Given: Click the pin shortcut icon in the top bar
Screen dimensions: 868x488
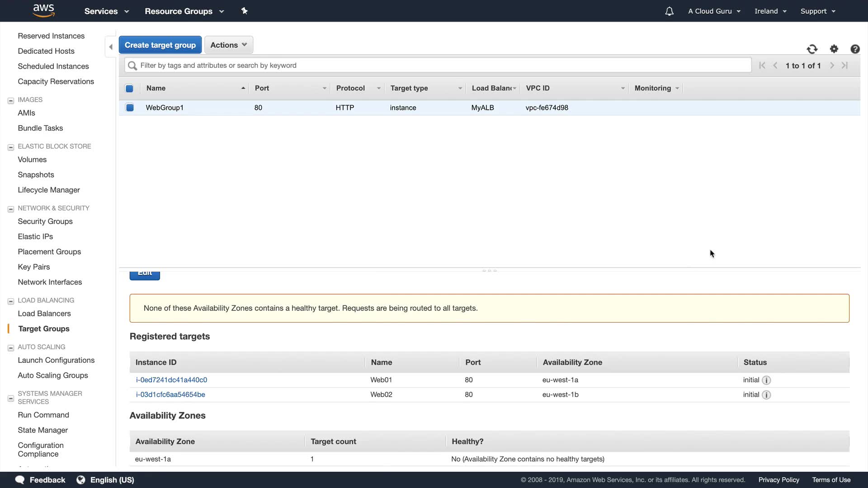Looking at the screenshot, I should pyautogui.click(x=245, y=11).
